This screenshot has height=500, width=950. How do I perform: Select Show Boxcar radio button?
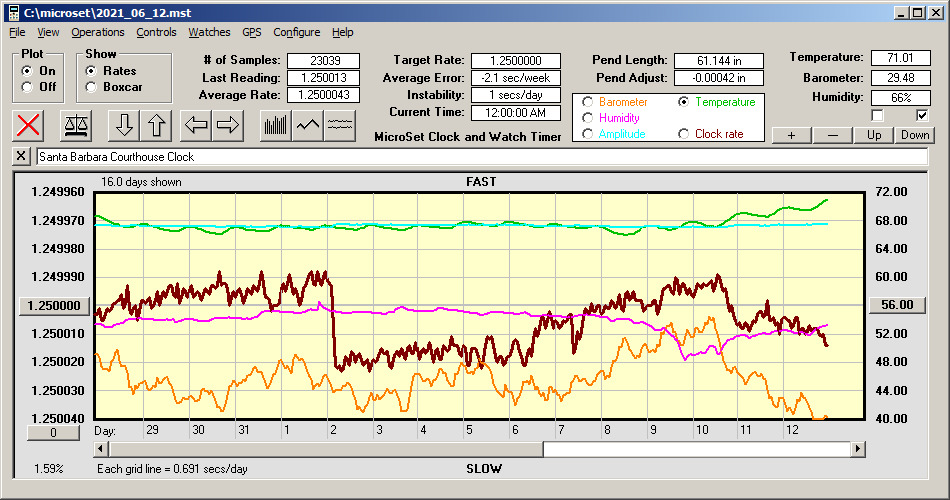(x=91, y=87)
